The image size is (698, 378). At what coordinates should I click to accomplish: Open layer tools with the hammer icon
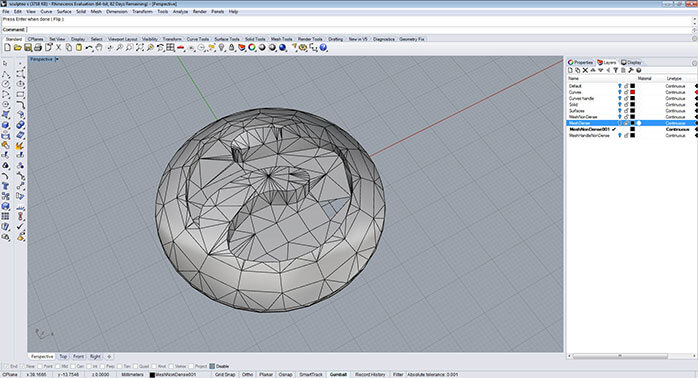click(x=631, y=70)
